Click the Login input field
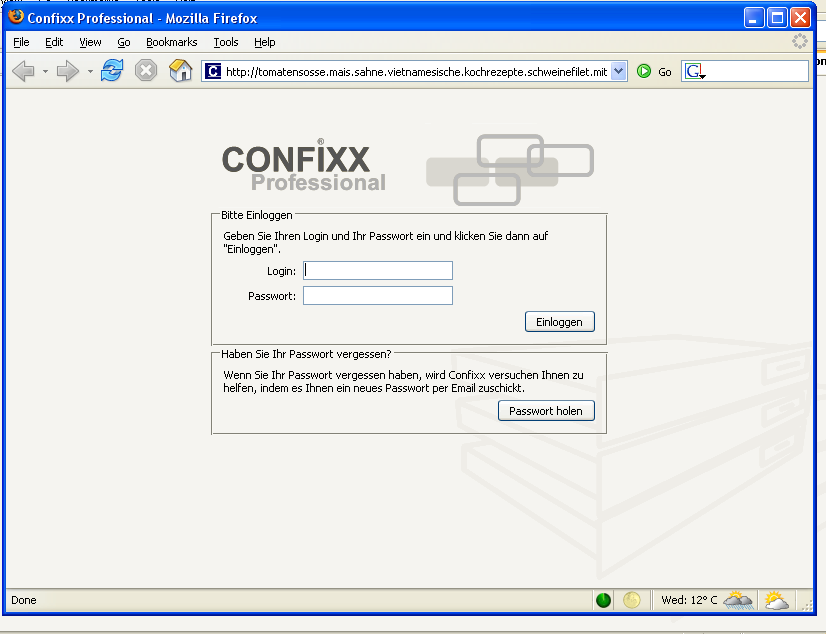The image size is (826, 634). [x=378, y=271]
